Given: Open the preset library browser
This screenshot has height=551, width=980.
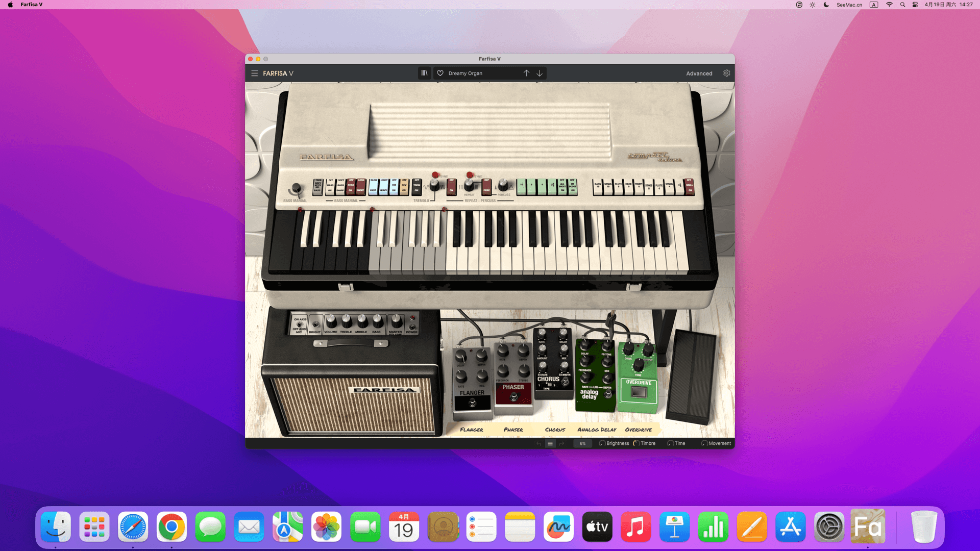Looking at the screenshot, I should (424, 73).
